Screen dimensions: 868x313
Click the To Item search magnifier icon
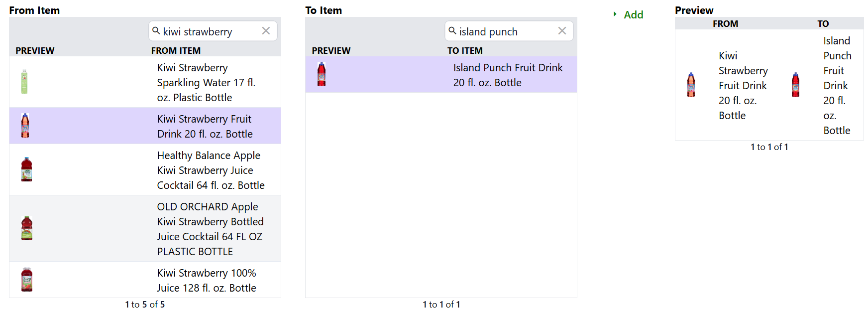click(452, 31)
